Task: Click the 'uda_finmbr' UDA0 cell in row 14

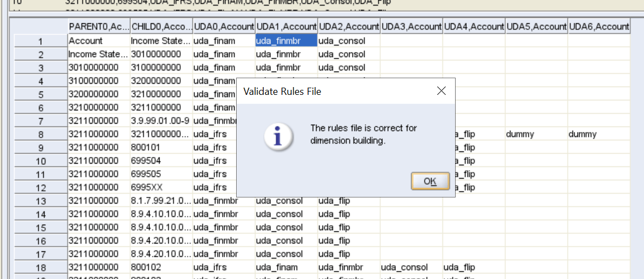Action: click(x=224, y=214)
